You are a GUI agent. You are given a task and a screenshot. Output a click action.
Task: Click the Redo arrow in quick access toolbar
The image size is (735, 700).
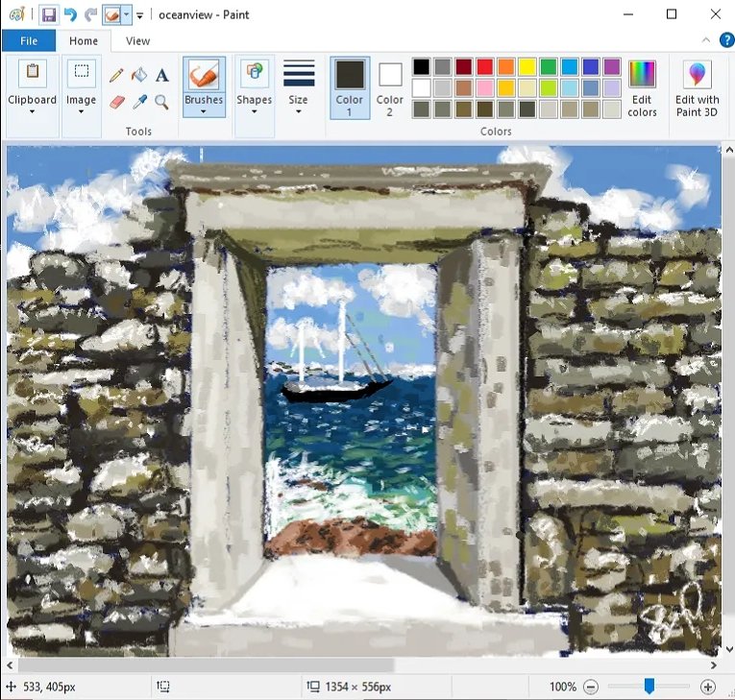[90, 15]
